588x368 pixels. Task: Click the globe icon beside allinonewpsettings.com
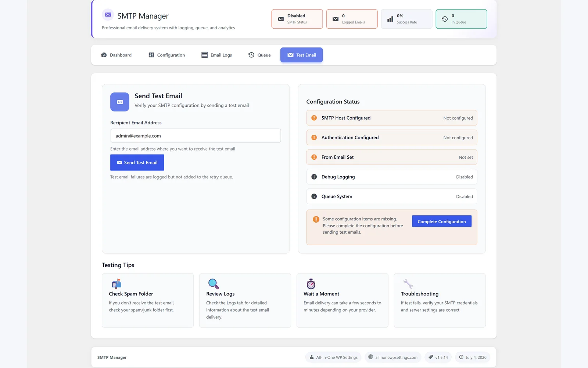[371, 357]
